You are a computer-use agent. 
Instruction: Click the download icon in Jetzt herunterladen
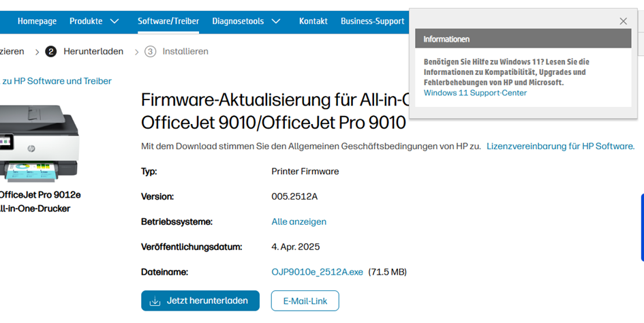click(155, 301)
